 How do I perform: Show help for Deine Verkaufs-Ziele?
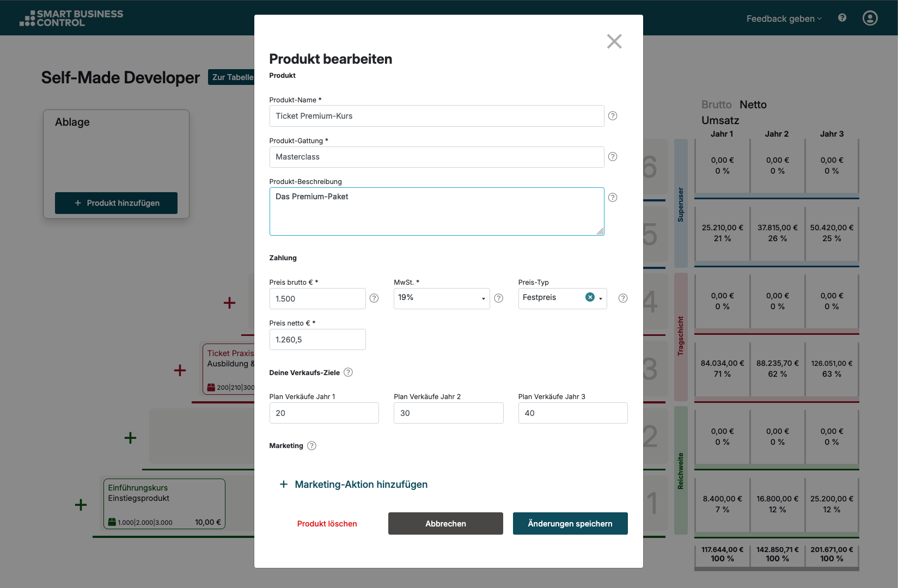349,372
